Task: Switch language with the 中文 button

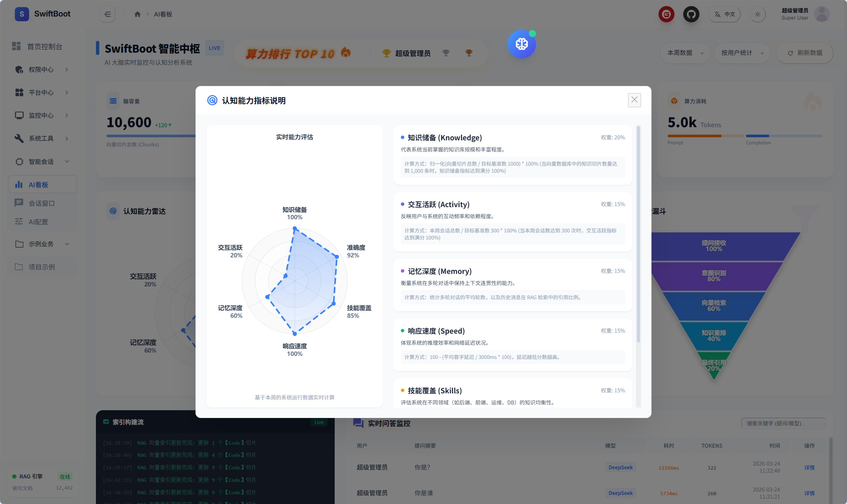Action: pos(724,14)
